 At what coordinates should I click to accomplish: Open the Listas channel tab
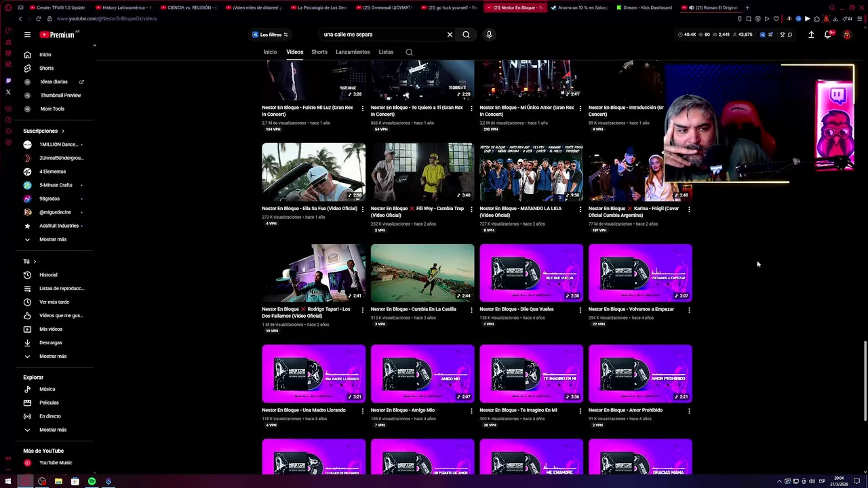pyautogui.click(x=386, y=52)
